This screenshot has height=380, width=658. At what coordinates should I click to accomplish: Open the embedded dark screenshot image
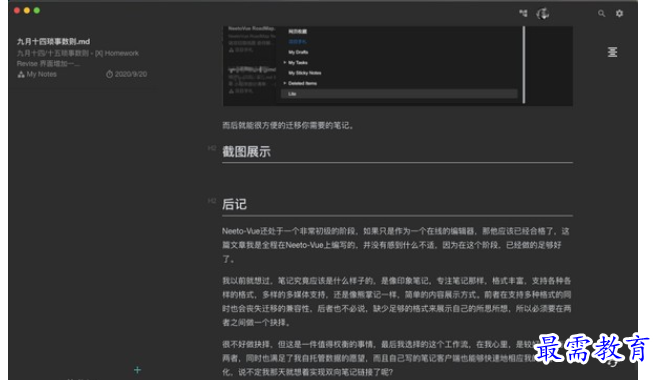tap(397, 65)
